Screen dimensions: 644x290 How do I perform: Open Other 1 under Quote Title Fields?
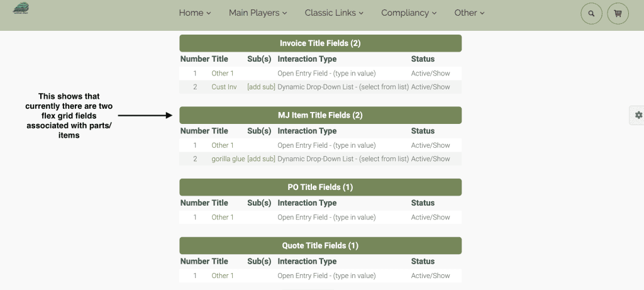tap(223, 276)
